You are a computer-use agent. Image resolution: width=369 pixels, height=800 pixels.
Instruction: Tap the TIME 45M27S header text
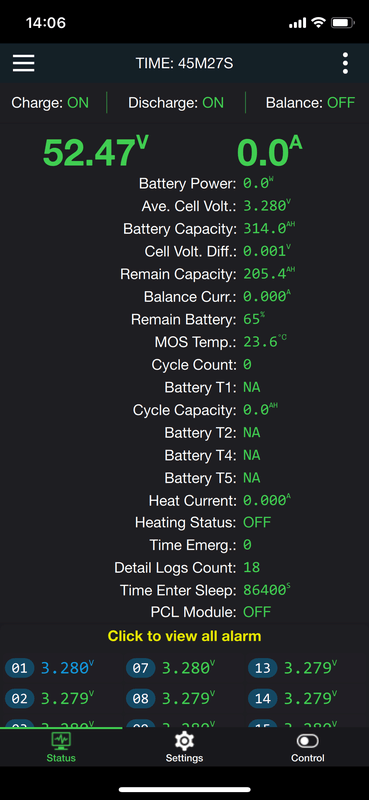[x=184, y=64]
